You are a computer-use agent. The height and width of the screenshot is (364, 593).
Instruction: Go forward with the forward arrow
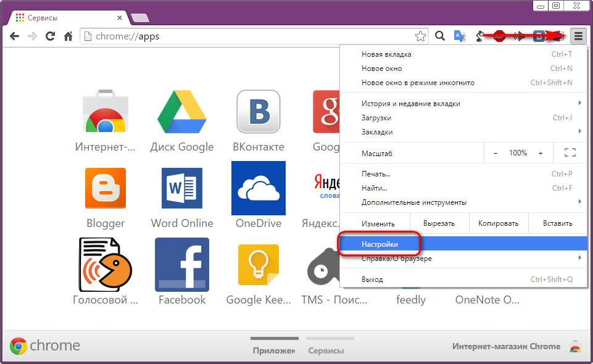tap(33, 36)
